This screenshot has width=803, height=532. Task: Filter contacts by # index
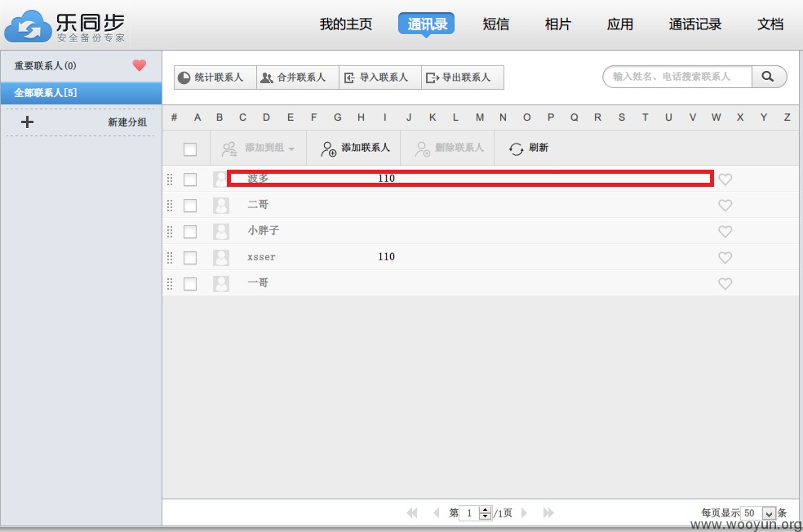174,117
